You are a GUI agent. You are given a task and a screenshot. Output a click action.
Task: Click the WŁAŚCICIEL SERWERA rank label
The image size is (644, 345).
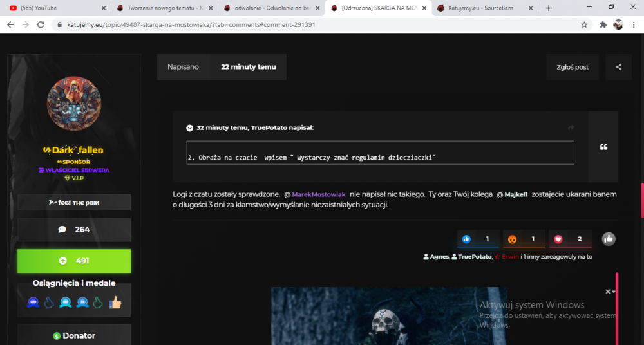[74, 170]
